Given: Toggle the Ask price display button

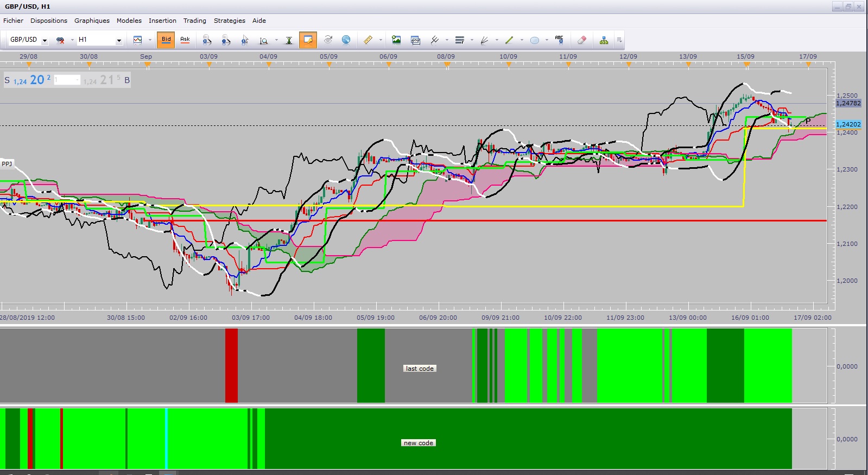Looking at the screenshot, I should click(x=185, y=40).
